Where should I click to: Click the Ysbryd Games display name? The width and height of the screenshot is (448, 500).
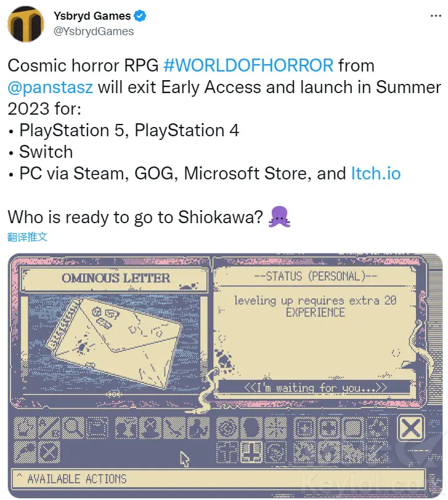tap(92, 15)
